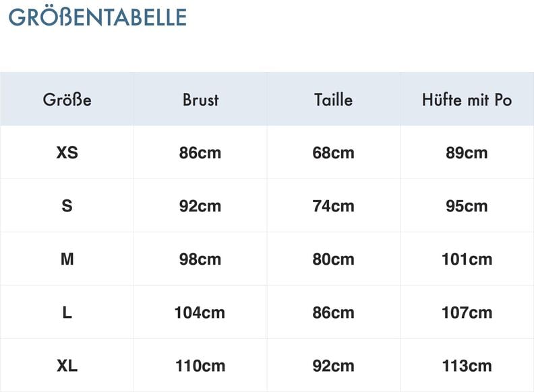Screen dimensions: 534x392
Task: Click the Größentabelle heading
Action: click(x=97, y=17)
